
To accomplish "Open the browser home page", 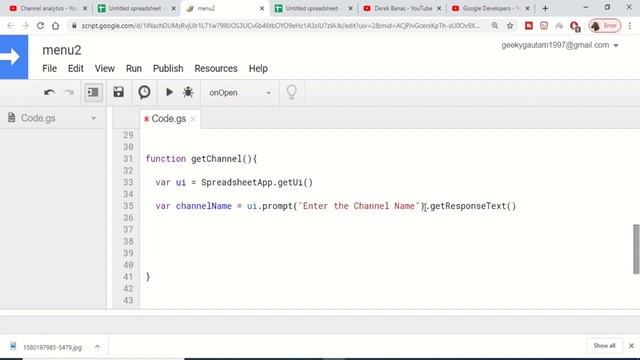I will point(56,26).
